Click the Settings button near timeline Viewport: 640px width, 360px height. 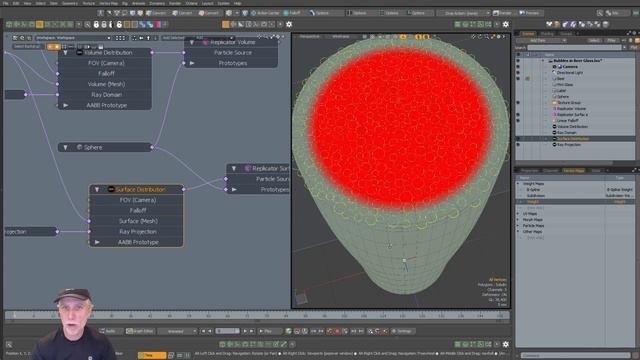point(401,331)
